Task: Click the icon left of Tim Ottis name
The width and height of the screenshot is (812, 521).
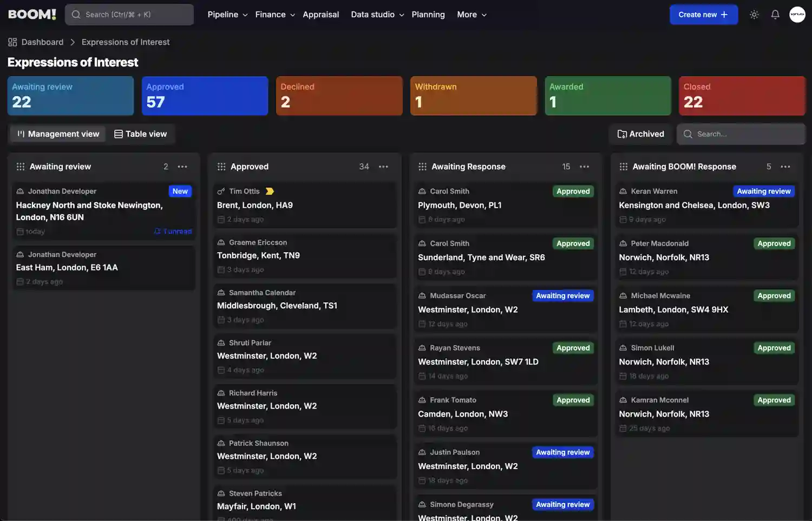Action: (x=221, y=191)
